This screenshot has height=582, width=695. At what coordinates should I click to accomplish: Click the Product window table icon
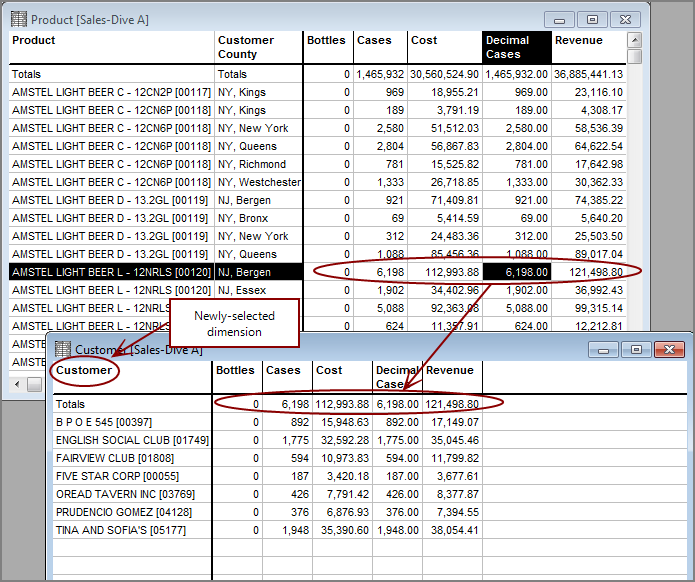point(19,20)
